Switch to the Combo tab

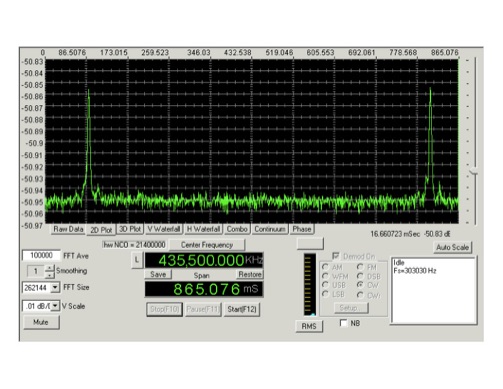pyautogui.click(x=237, y=229)
